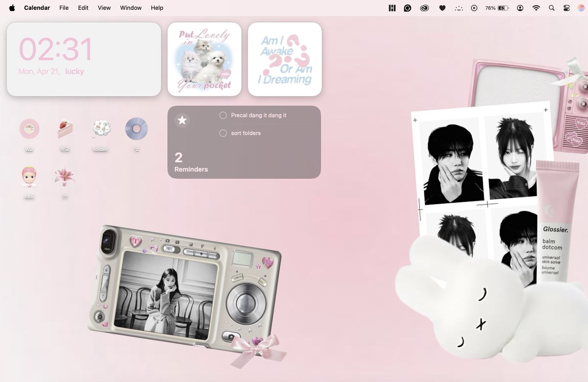Screen dimensions: 588x382
Task: Open the Creative Cloud menu bar icon
Action: point(424,8)
